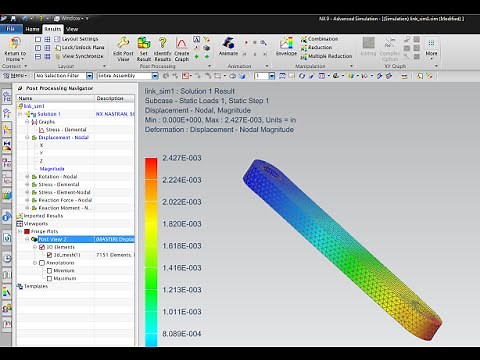The height and width of the screenshot is (360, 480).
Task: Toggle the 3d_mesh(1) checkbox
Action: (50, 255)
